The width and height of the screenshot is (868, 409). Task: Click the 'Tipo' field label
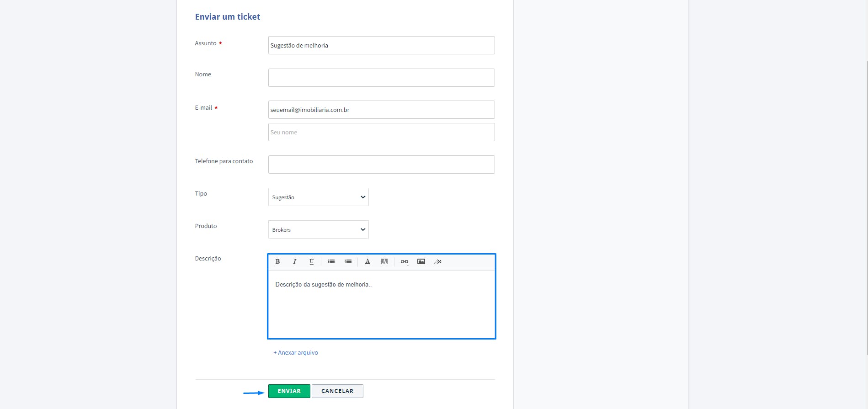click(x=201, y=194)
